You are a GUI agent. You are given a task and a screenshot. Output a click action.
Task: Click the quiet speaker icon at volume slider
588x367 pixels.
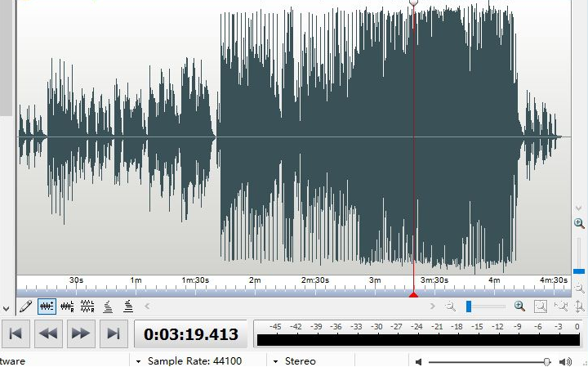[418, 362]
